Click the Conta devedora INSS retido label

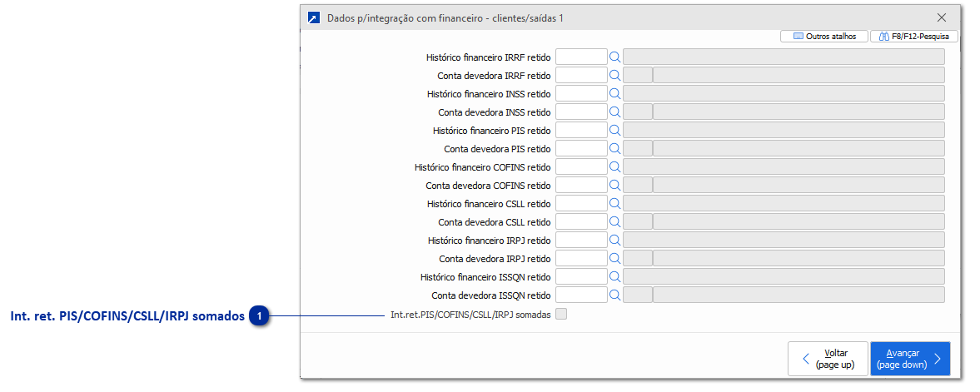[x=495, y=112]
